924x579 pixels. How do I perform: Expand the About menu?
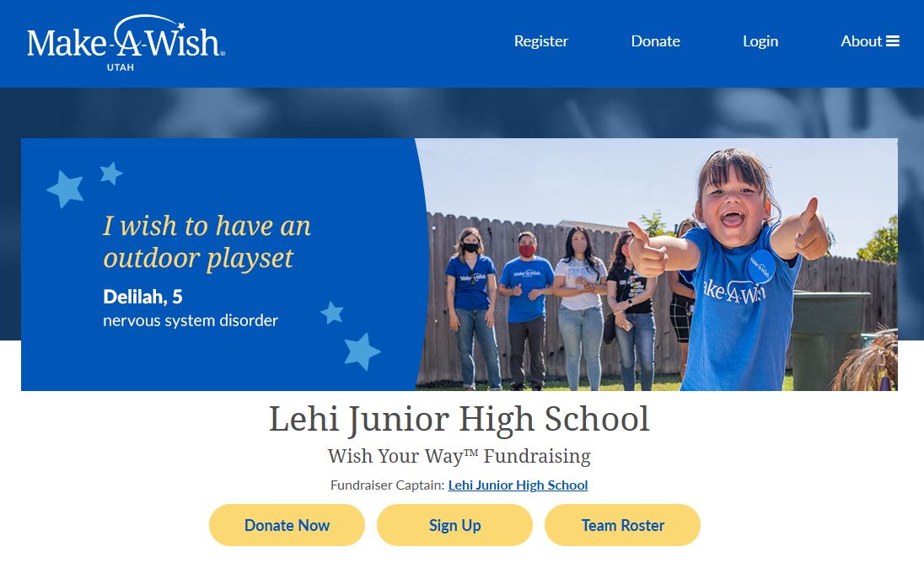[x=870, y=41]
